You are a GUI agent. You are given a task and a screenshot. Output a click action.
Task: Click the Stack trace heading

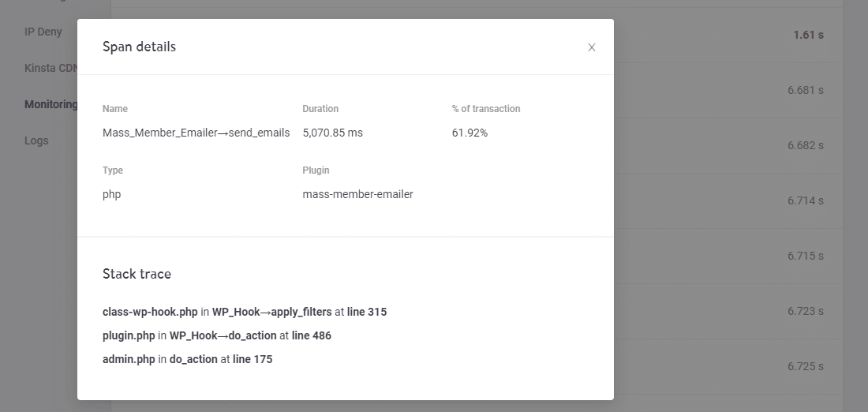[x=137, y=274]
